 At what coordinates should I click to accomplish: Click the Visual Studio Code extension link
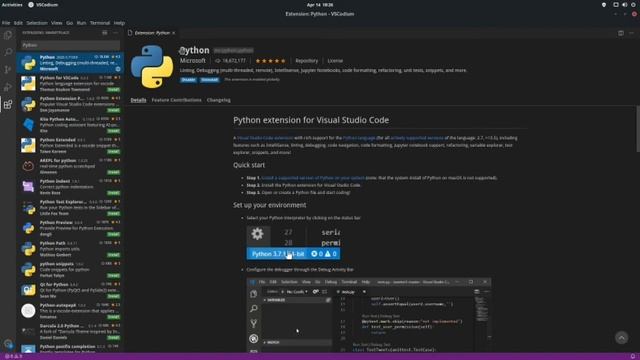tap(265, 138)
